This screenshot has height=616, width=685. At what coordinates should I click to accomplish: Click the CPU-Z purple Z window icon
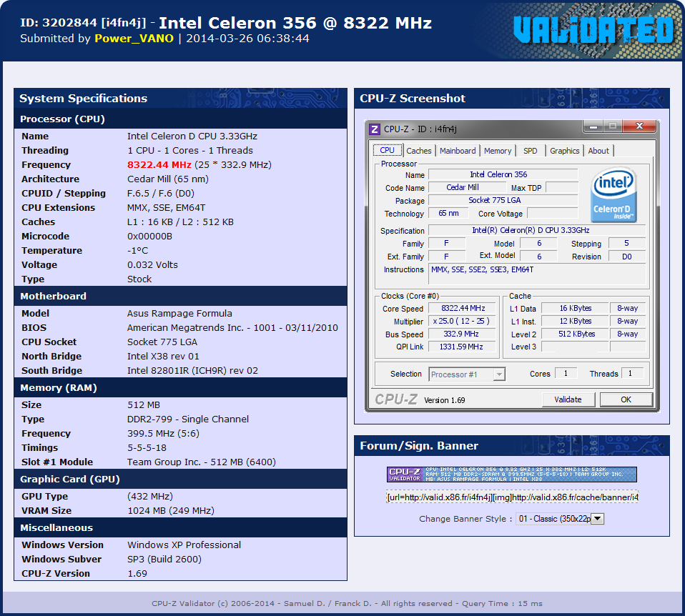coord(375,129)
